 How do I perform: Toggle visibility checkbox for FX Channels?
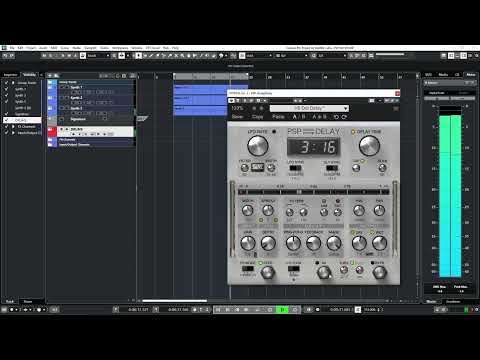click(x=6, y=126)
